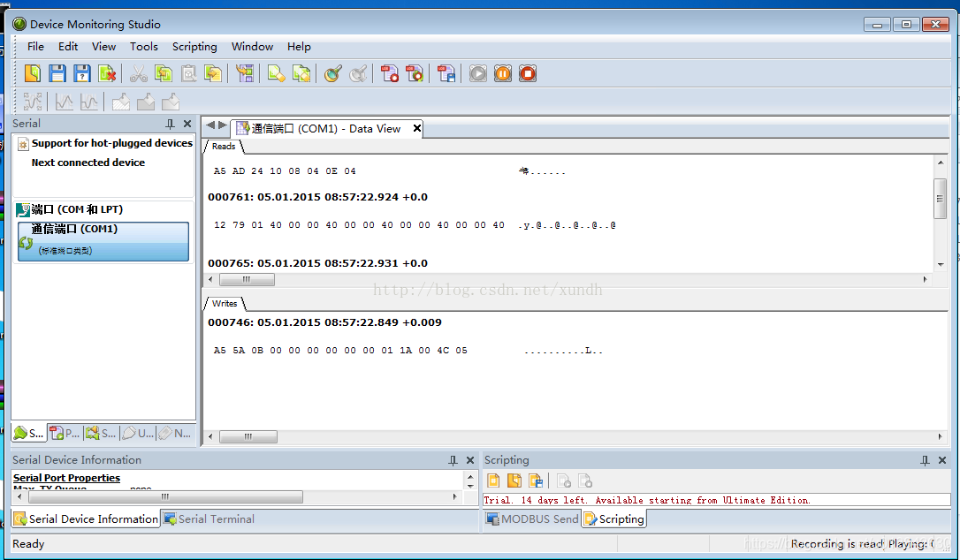Click the Writes pane horizontal scrollbar thumb
Image resolution: width=960 pixels, height=560 pixels.
[248, 437]
